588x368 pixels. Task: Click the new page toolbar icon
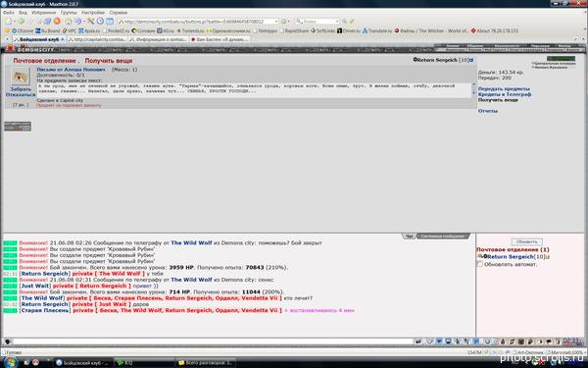pos(8,22)
